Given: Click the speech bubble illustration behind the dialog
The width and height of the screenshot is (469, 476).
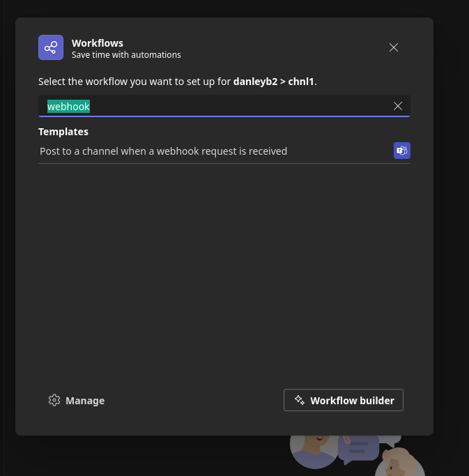Looking at the screenshot, I should pos(359,448).
